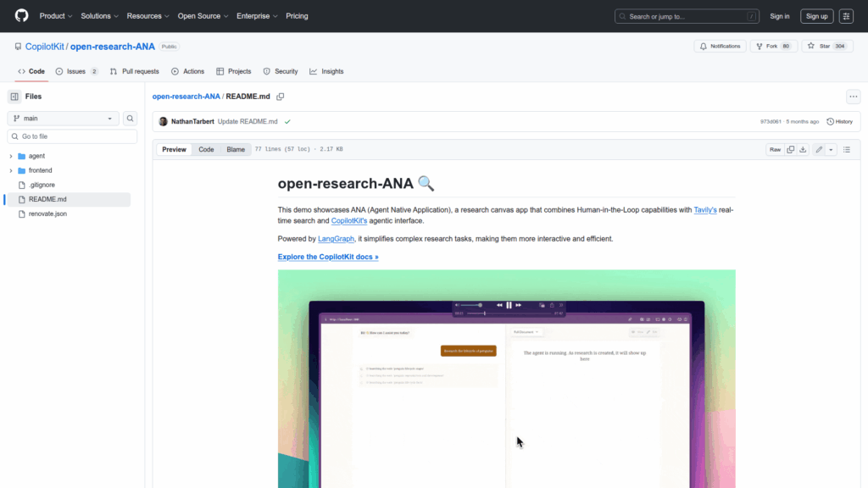Expand the agent folder
The width and height of the screenshot is (868, 488).
coord(11,157)
